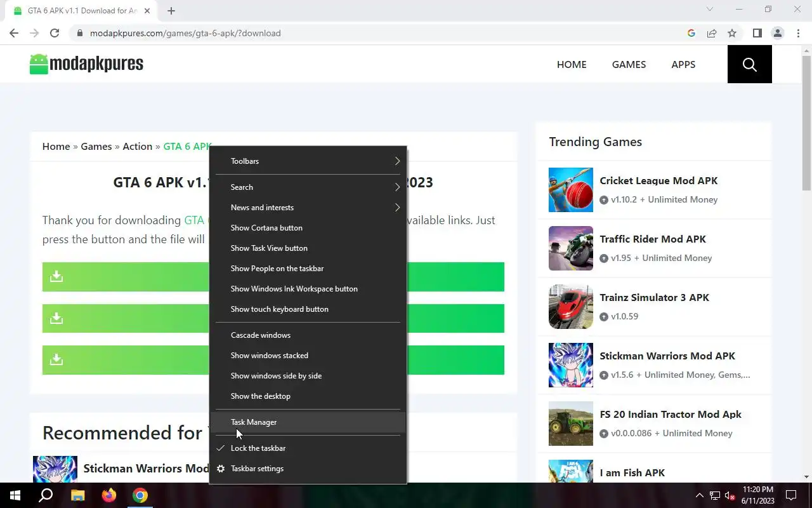The width and height of the screenshot is (812, 508).
Task: Click Chrome icon in taskbar
Action: (140, 495)
